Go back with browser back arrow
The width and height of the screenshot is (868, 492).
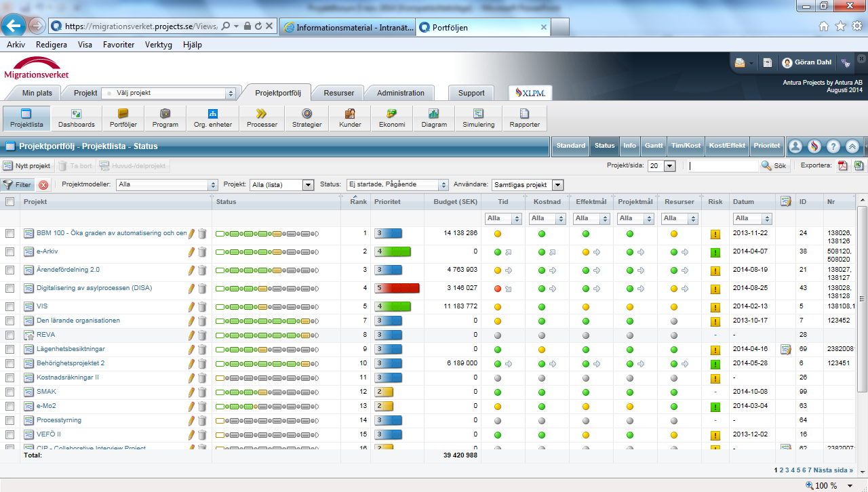(x=14, y=26)
